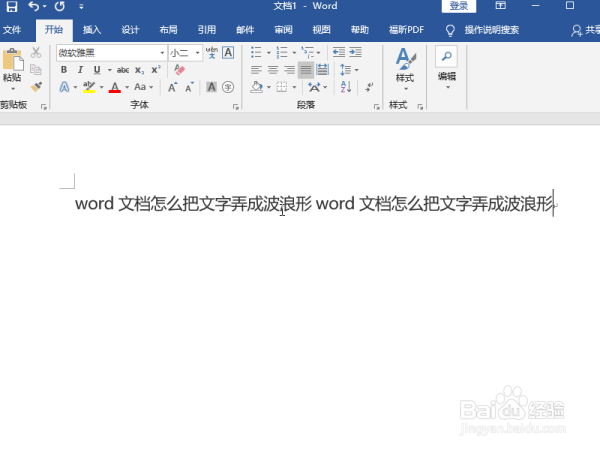Align text to the left
This screenshot has width=600, height=450.
pos(256,70)
